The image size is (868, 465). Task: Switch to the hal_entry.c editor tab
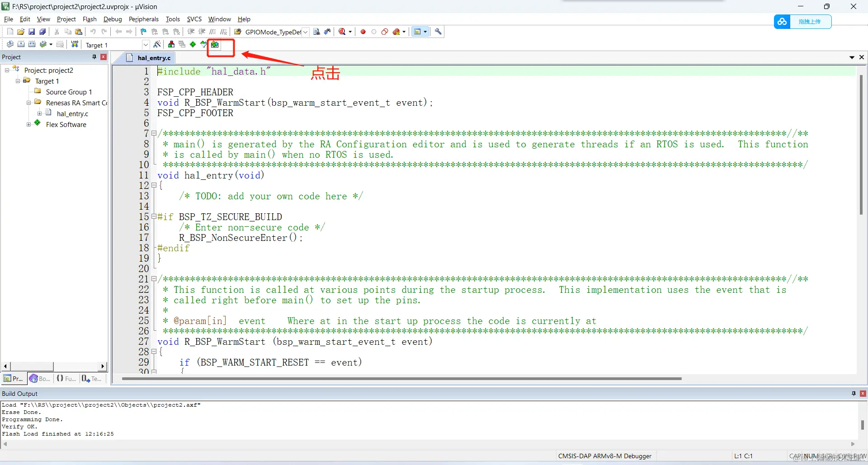tap(148, 58)
